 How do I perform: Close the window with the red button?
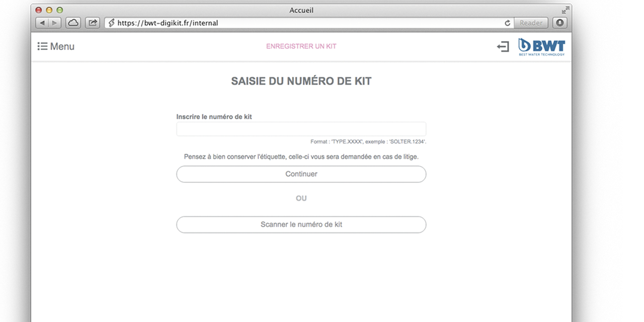click(39, 10)
